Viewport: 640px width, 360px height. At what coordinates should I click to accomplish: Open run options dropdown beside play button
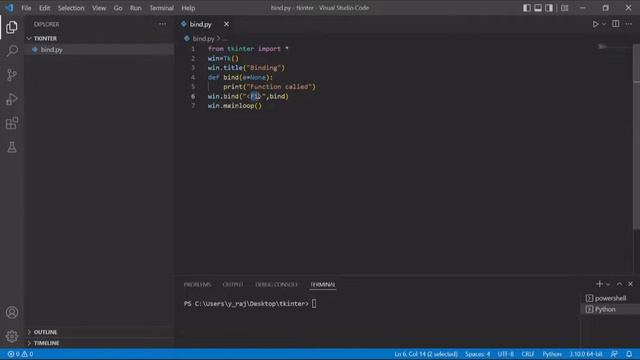click(604, 24)
